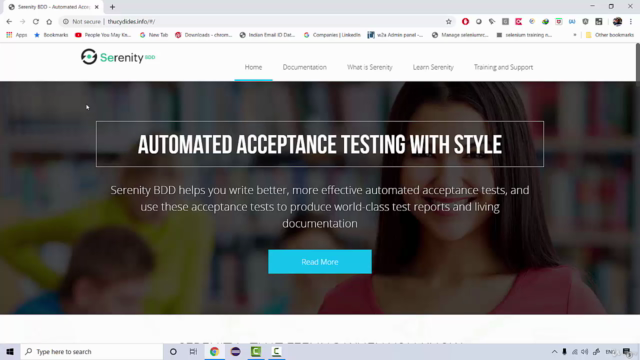
Task: Open the ENG language indicator
Action: click(x=610, y=352)
